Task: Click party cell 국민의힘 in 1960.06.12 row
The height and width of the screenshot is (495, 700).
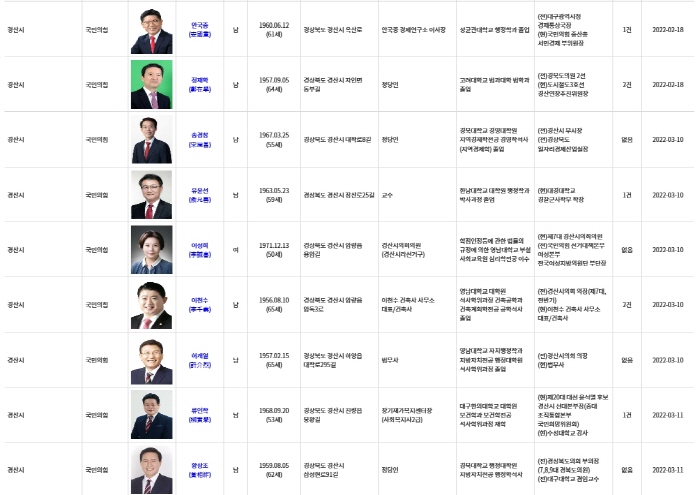Action: [x=97, y=30]
